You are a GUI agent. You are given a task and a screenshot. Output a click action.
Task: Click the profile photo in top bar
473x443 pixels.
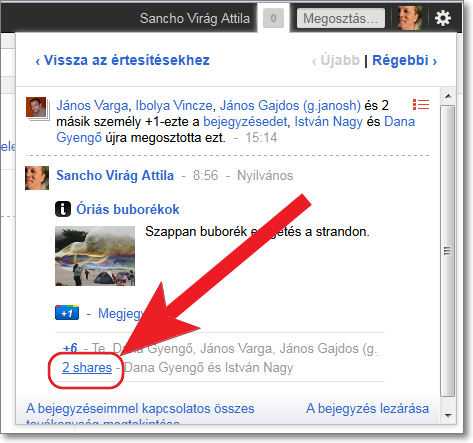(x=410, y=18)
